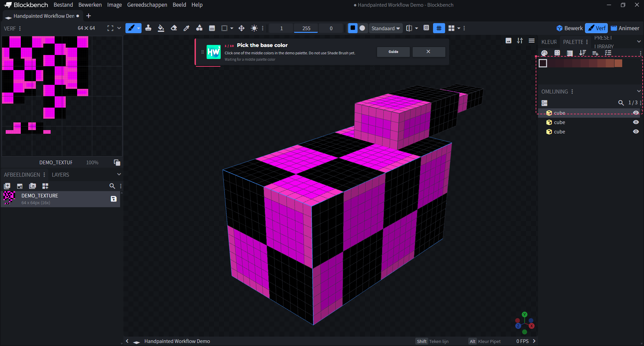Toggle visibility of second cube
Viewport: 644px width, 346px height.
636,122
